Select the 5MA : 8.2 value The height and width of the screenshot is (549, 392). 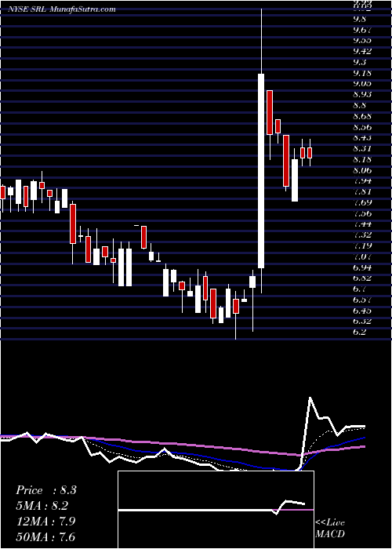(42, 506)
